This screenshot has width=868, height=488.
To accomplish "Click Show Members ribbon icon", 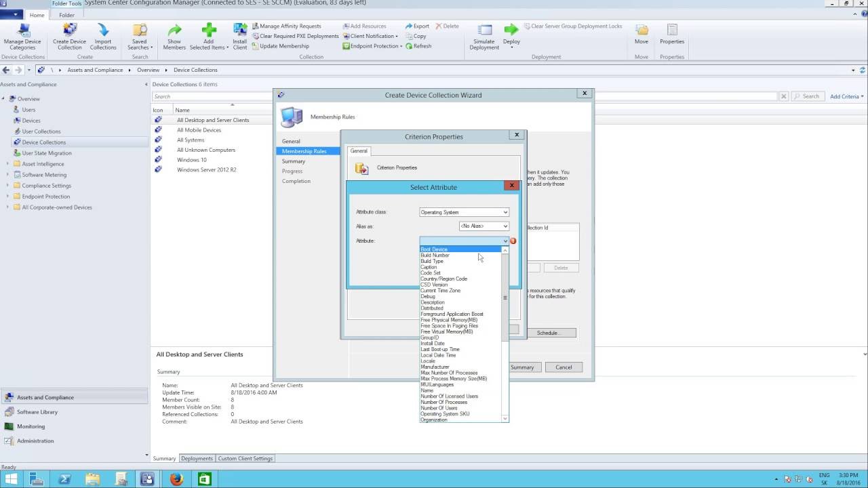I will [174, 37].
